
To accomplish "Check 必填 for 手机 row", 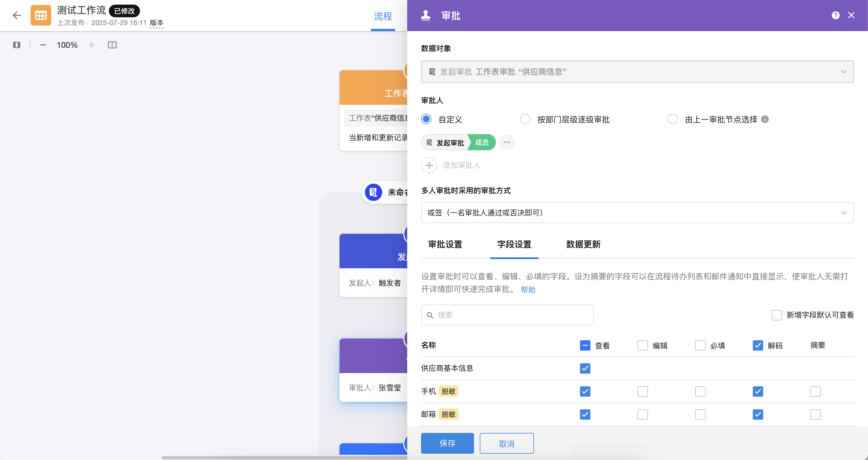I will [x=700, y=391].
